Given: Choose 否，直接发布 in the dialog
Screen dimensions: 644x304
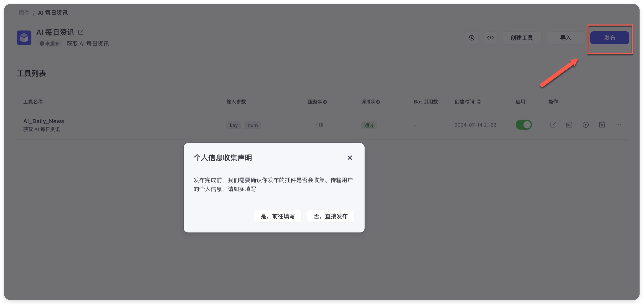Looking at the screenshot, I should [x=331, y=216].
